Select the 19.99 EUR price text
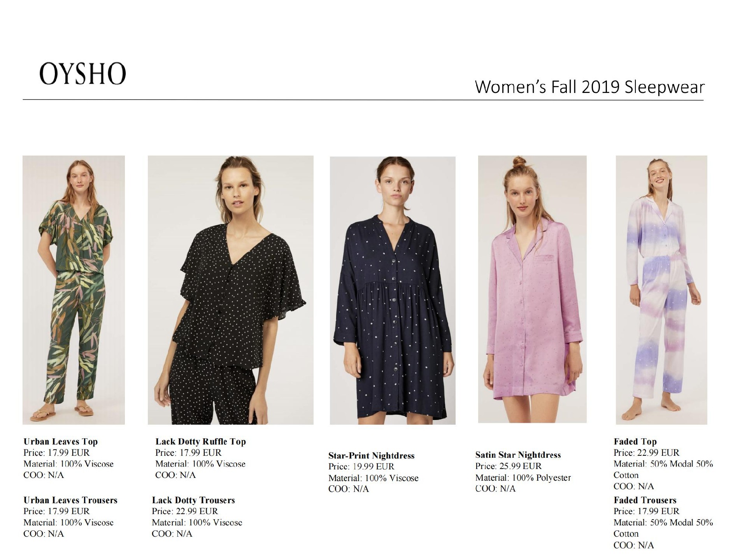Viewport: 747px width, 560px height. [373, 466]
